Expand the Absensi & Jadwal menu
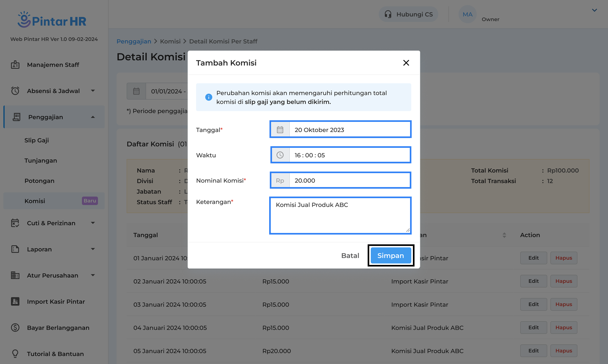 [93, 91]
